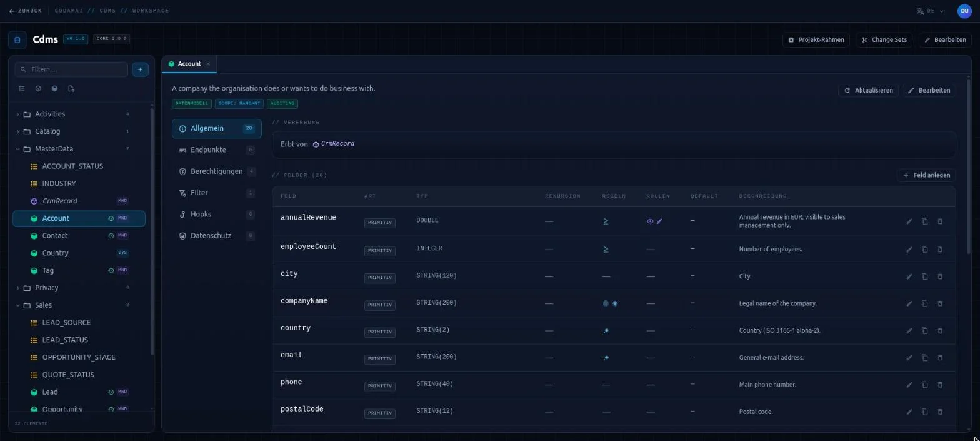Open the Datenschutz section

(x=216, y=236)
